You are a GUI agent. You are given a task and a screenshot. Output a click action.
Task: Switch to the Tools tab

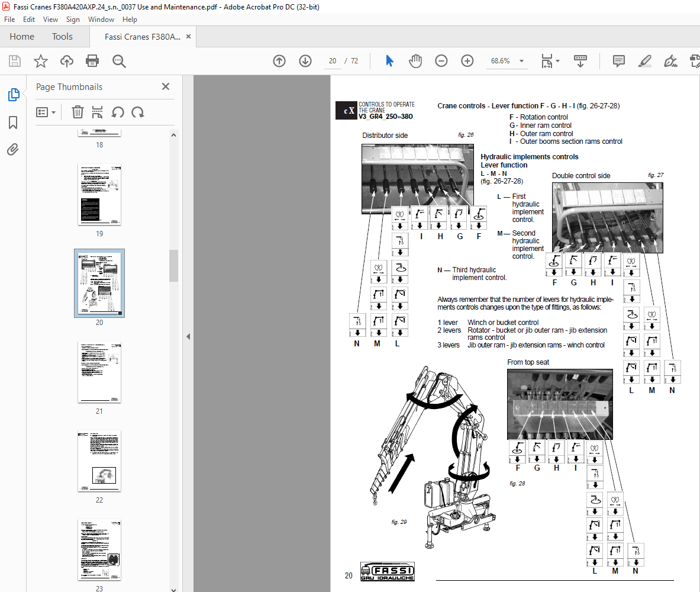pyautogui.click(x=62, y=37)
